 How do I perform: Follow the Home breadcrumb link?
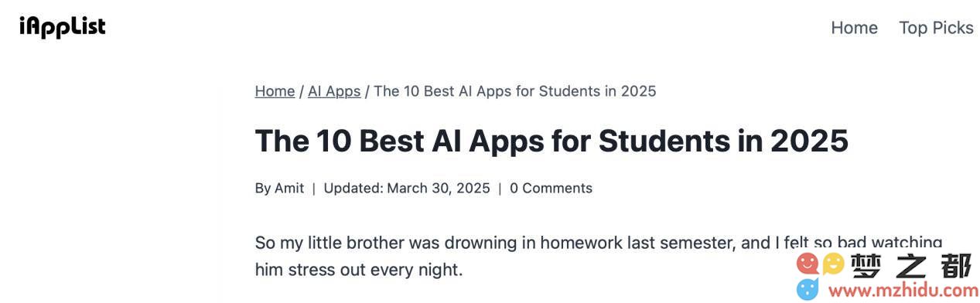point(275,91)
